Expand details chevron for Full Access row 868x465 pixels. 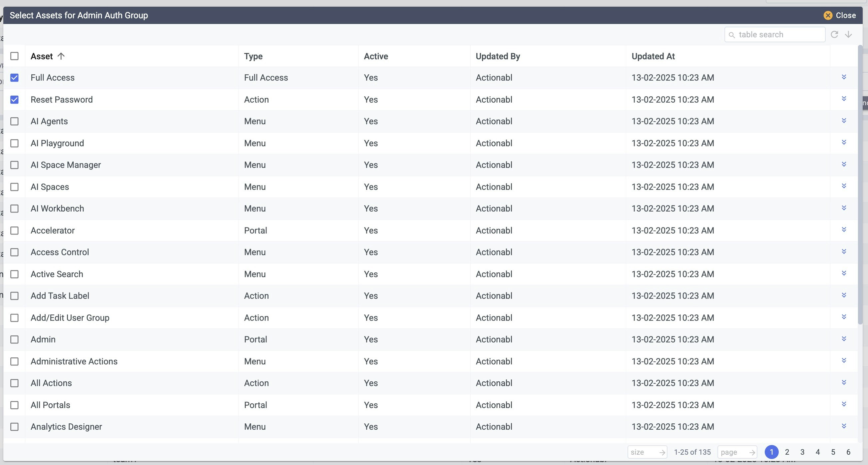coord(844,77)
